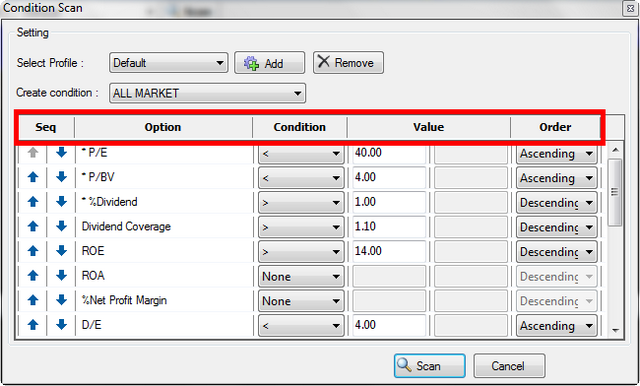Viewport: 640px width, 386px height.
Task: Click the Condition column header
Action: [x=300, y=127]
